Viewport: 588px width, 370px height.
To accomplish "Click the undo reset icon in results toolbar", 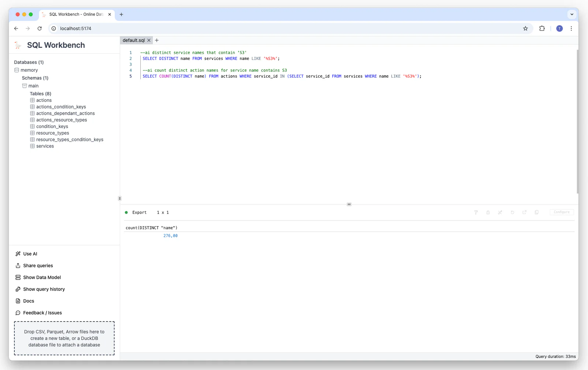I will pos(512,212).
